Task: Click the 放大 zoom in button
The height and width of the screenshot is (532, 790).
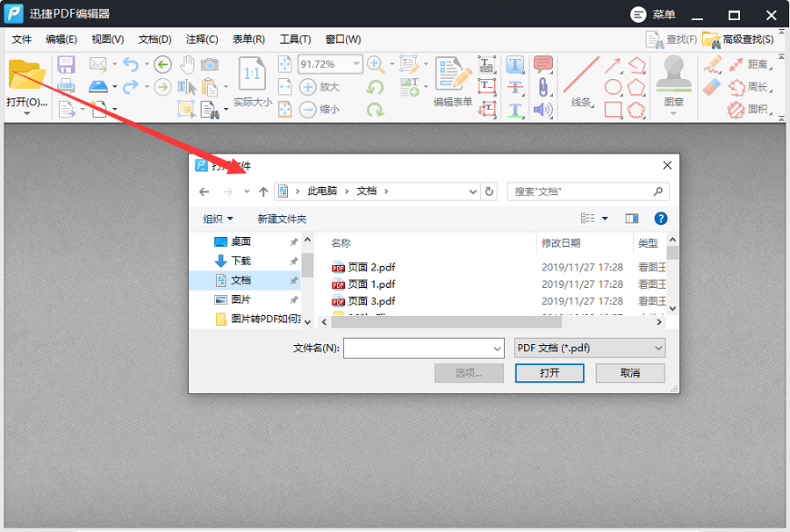Action: pos(320,87)
